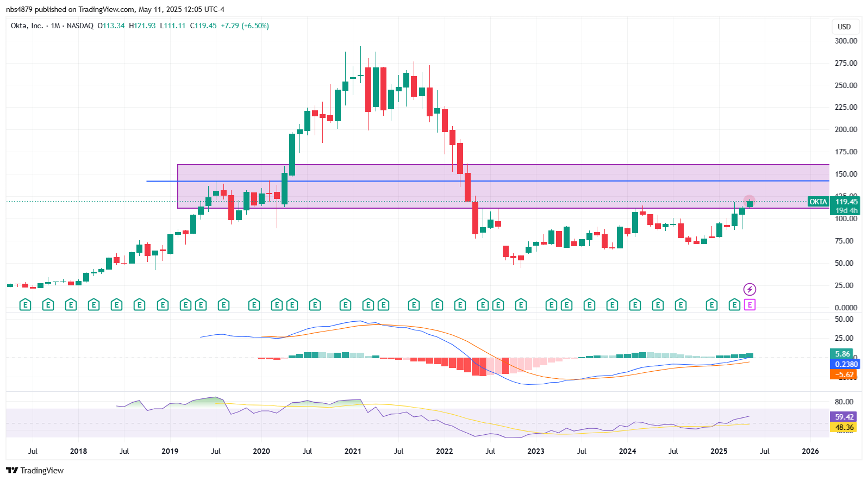Click the 2019 time axis label
Image resolution: width=868 pixels, height=481 pixels.
click(170, 451)
